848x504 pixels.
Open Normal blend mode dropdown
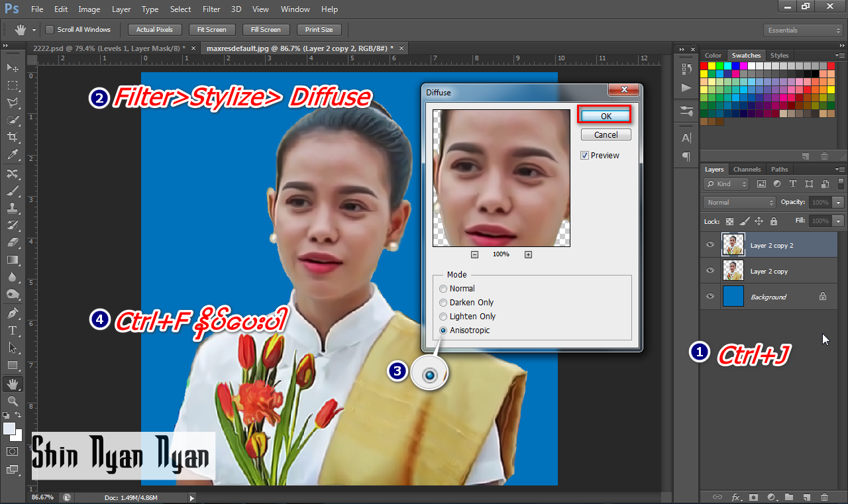point(739,203)
